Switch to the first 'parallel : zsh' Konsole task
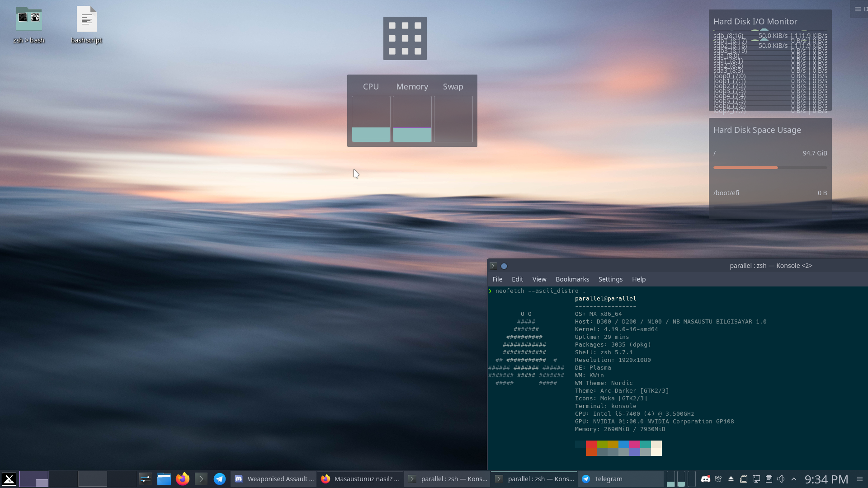This screenshot has width=868, height=488. coord(447,479)
